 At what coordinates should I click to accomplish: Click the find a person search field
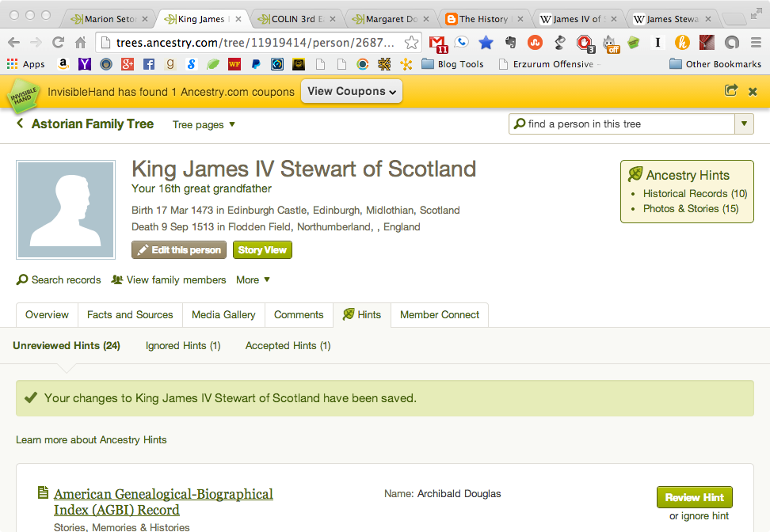(x=622, y=123)
